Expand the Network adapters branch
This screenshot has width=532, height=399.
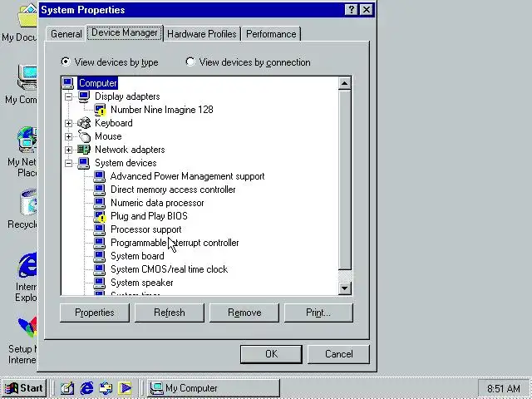[68, 150]
